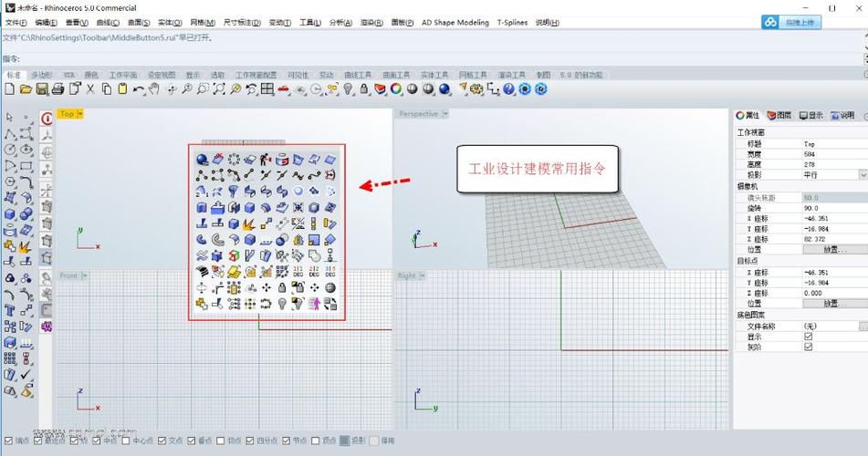
Task: Click the padlock lock icon
Action: tap(363, 89)
